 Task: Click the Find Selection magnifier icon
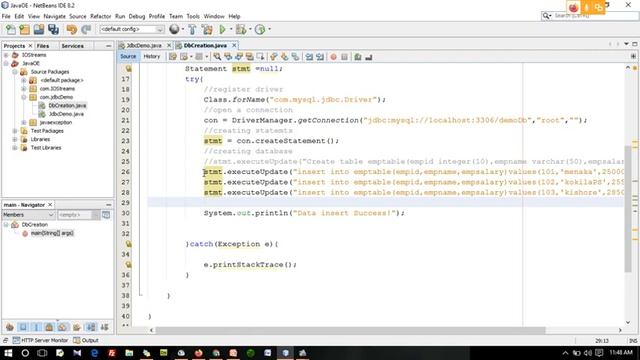click(217, 57)
